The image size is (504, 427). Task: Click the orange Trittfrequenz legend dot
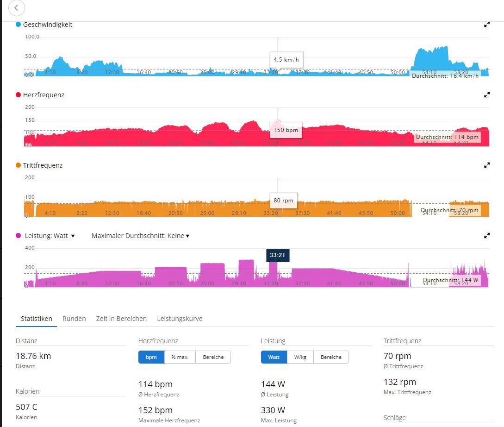pyautogui.click(x=19, y=165)
